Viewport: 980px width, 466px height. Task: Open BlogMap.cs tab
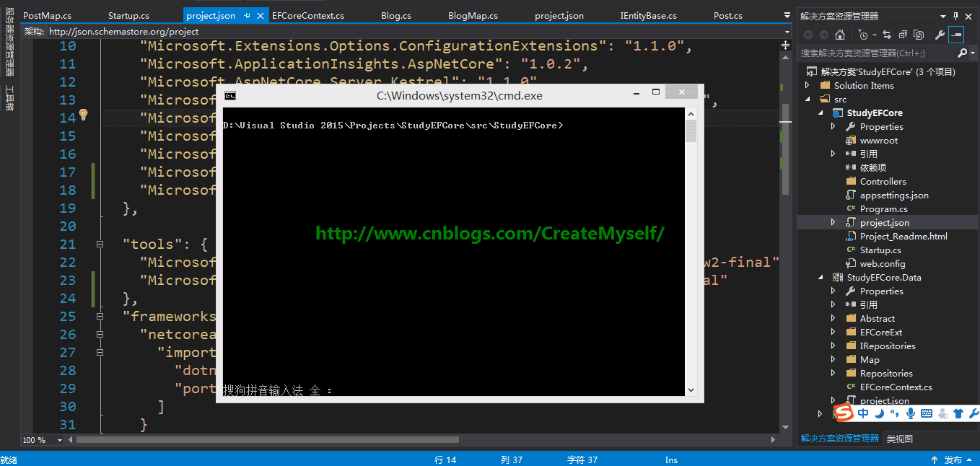point(473,15)
